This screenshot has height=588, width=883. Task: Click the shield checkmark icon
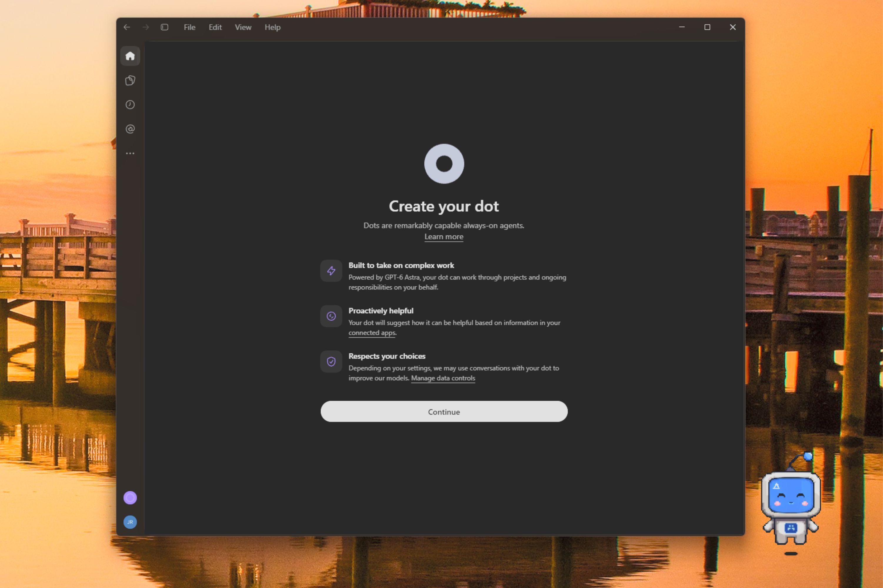[331, 362]
